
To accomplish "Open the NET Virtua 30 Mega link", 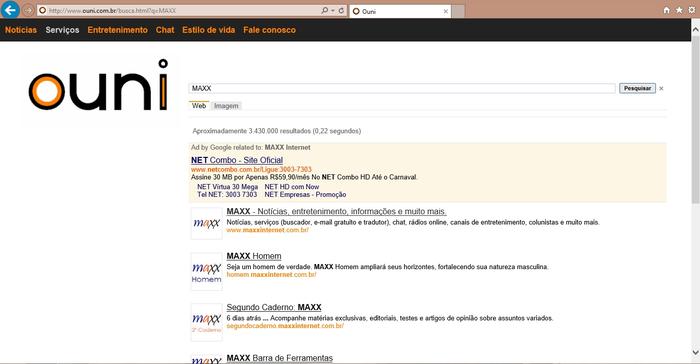I will click(x=227, y=187).
